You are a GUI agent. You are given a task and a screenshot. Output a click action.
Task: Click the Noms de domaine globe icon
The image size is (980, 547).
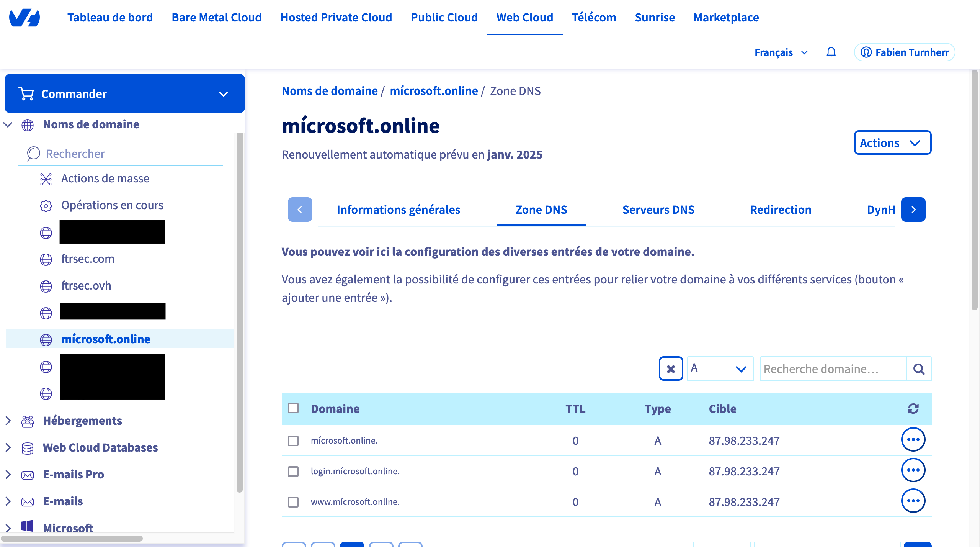[x=28, y=125]
